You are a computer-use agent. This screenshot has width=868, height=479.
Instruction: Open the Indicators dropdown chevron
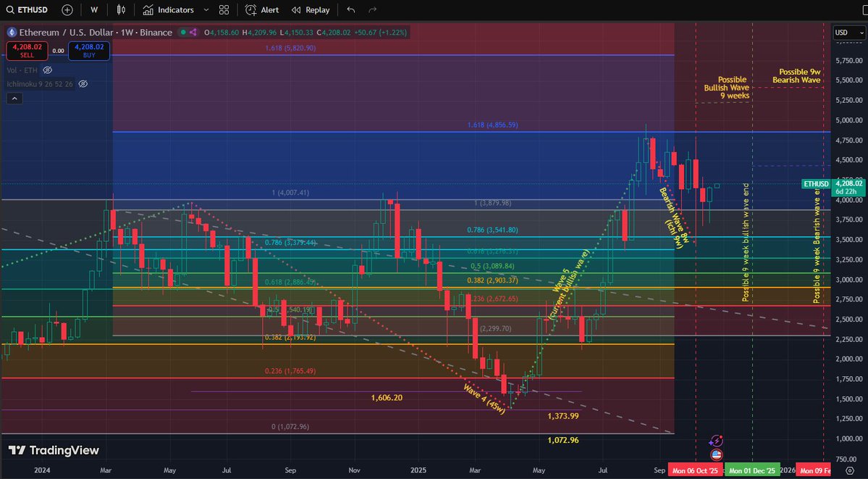click(x=206, y=9)
